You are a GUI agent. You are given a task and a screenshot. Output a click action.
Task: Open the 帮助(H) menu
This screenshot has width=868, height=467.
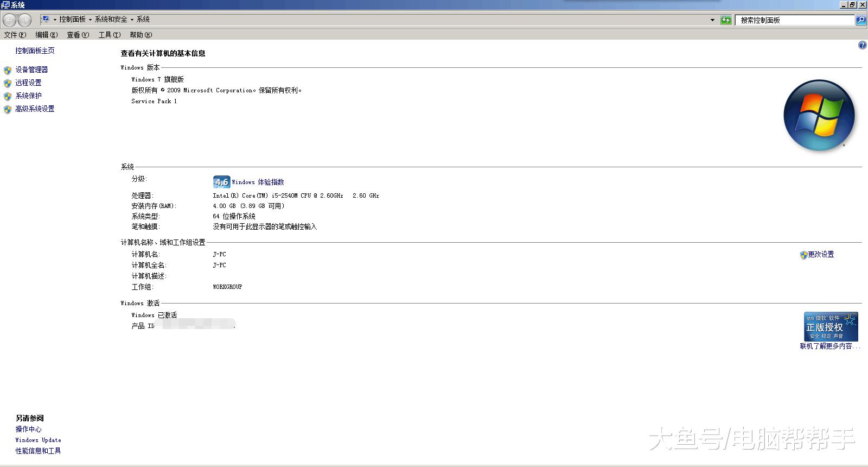[x=141, y=35]
